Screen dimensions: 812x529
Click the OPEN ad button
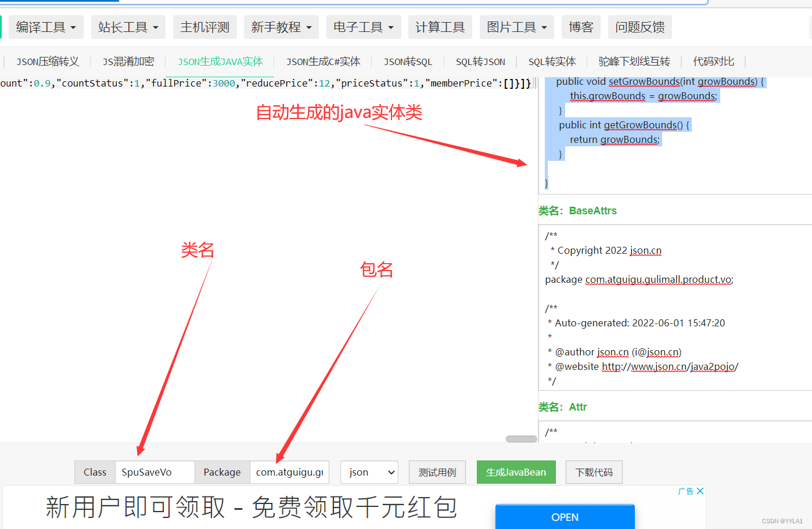tap(565, 517)
